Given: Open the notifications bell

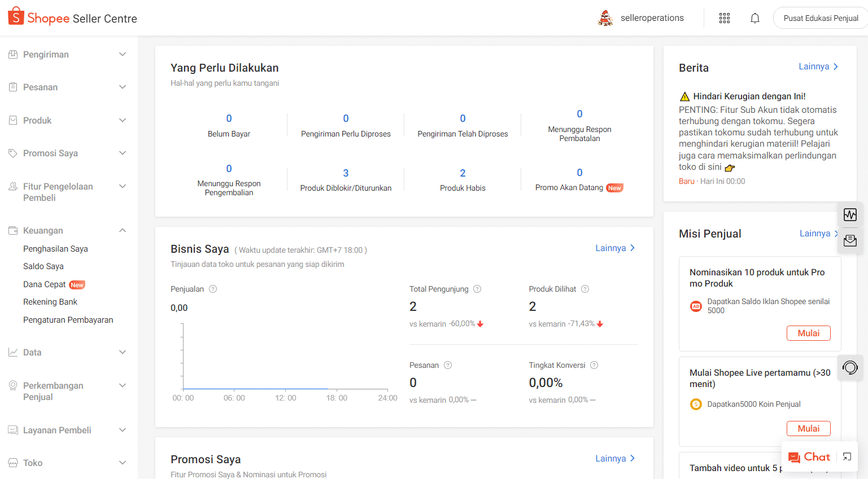Looking at the screenshot, I should [x=755, y=18].
